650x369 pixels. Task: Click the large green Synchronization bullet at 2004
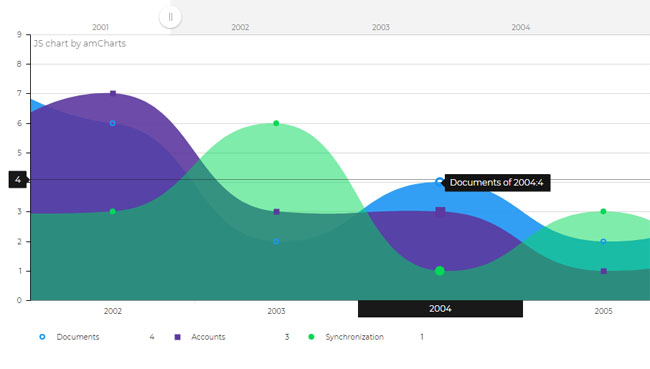click(440, 271)
